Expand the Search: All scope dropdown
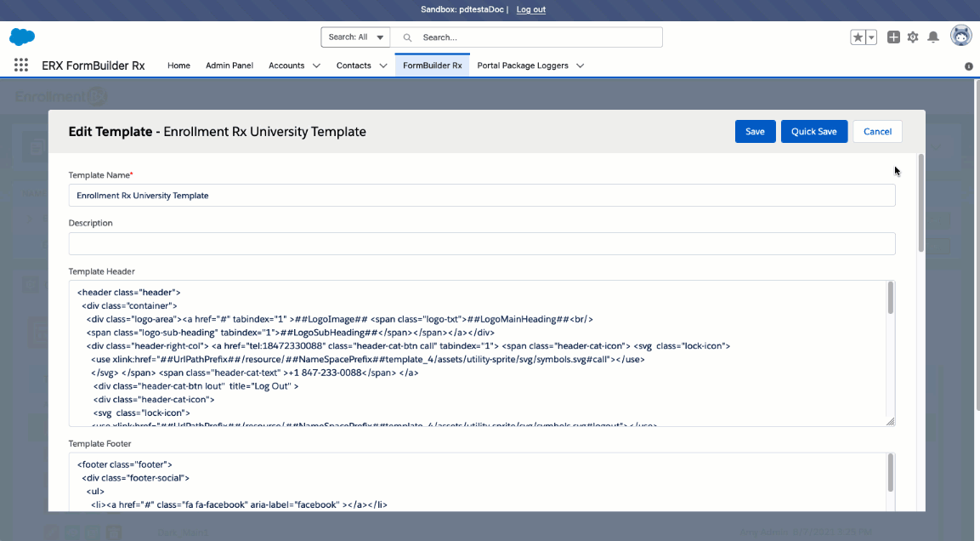The image size is (980, 541). 355,37
